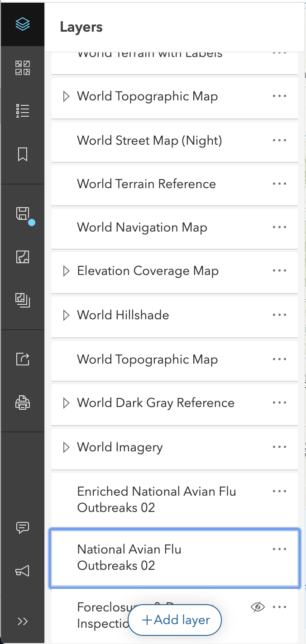
Task: Show the hidden Foreclosure layer visibility toggle
Action: [258, 607]
